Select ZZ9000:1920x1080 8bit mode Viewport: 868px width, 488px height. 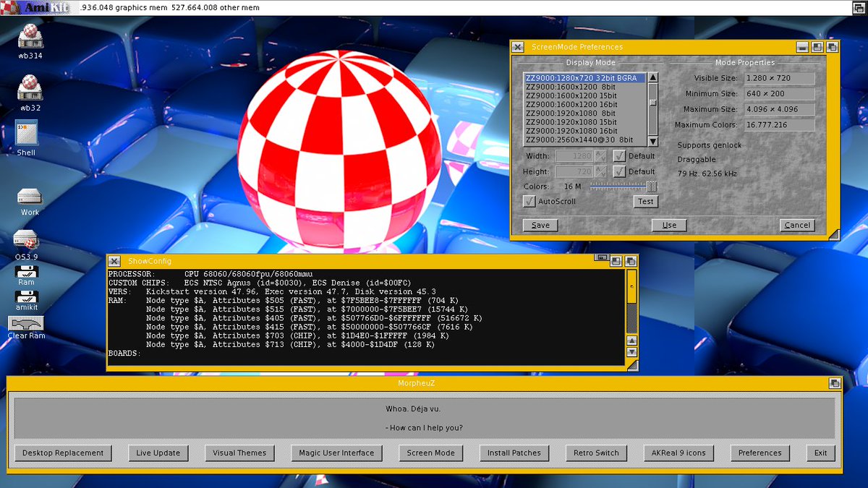[x=584, y=113]
